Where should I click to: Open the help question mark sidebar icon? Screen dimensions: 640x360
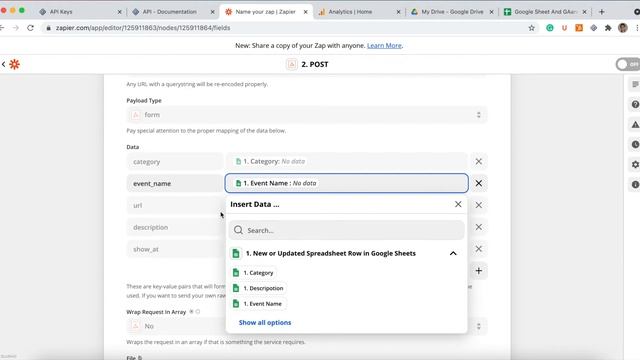tap(635, 104)
